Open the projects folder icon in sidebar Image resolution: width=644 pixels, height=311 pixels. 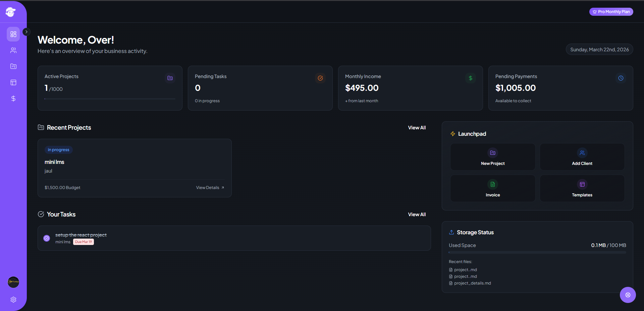(13, 66)
